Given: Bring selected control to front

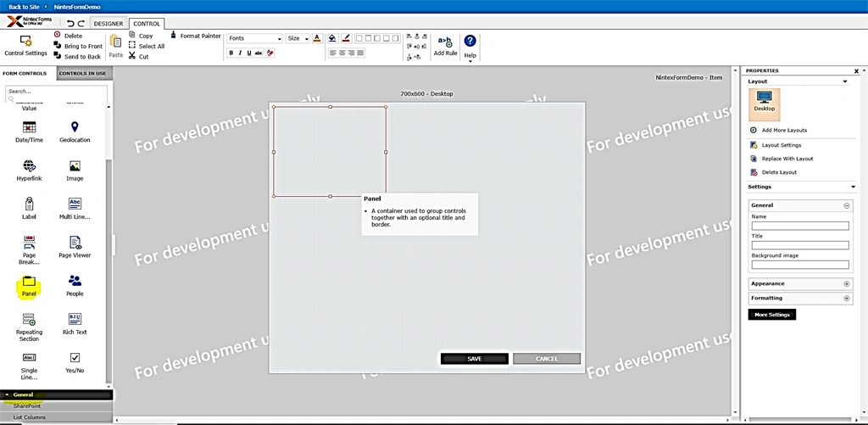Looking at the screenshot, I should point(78,46).
